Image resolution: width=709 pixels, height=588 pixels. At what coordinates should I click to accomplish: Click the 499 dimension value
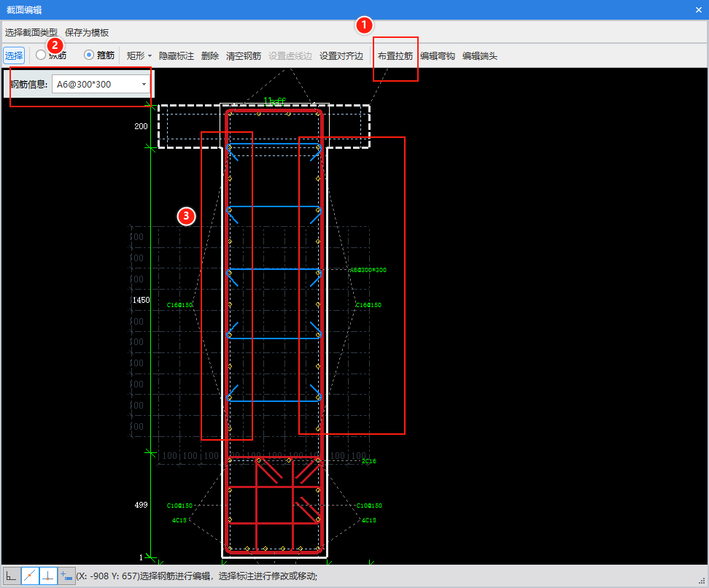[x=141, y=505]
